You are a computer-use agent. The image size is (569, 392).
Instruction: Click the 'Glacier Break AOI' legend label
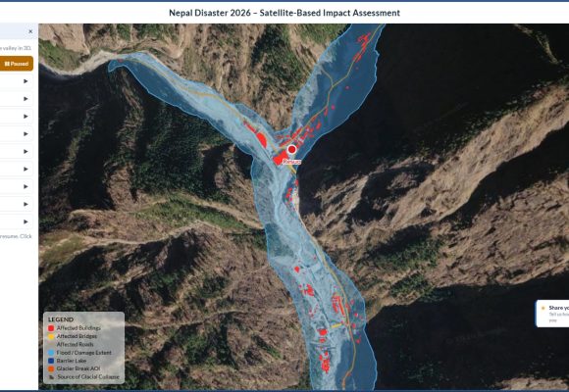tap(78, 368)
